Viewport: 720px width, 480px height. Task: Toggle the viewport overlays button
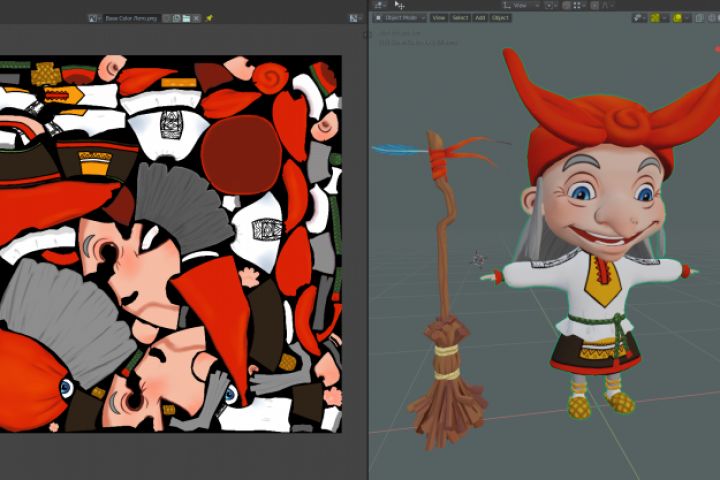pos(678,18)
